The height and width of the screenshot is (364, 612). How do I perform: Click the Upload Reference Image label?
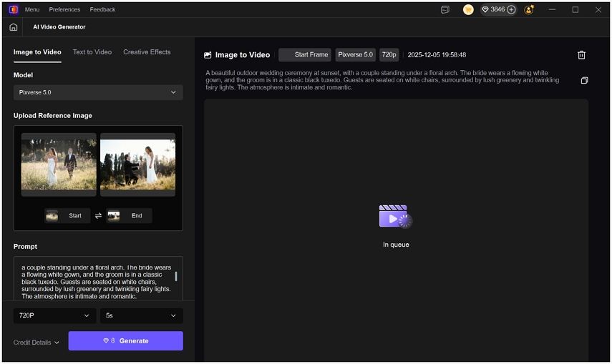click(x=53, y=115)
